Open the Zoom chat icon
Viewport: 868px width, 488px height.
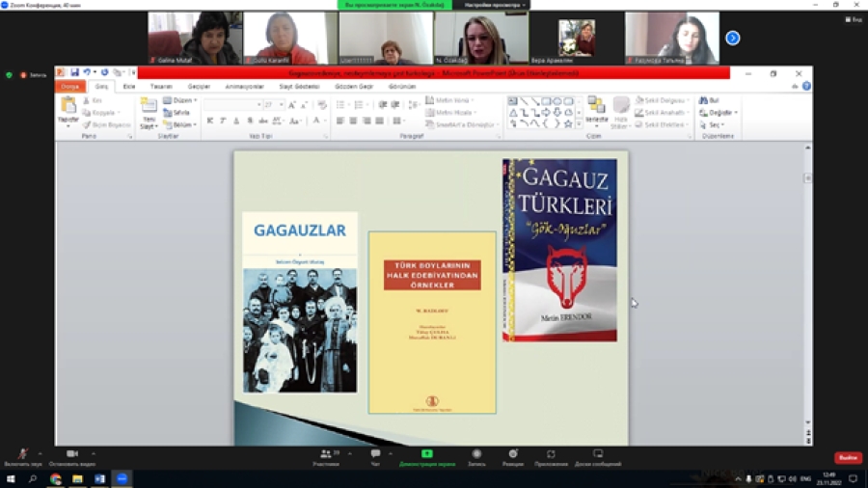[375, 454]
